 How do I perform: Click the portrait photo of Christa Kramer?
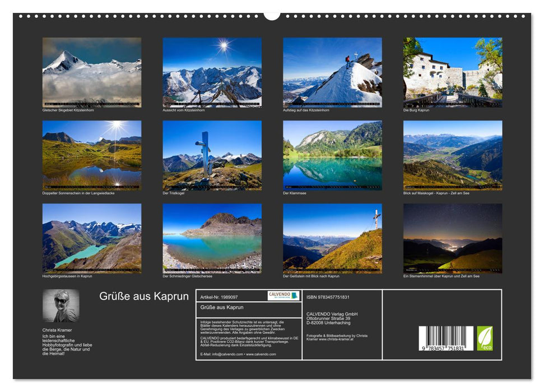tap(61, 305)
